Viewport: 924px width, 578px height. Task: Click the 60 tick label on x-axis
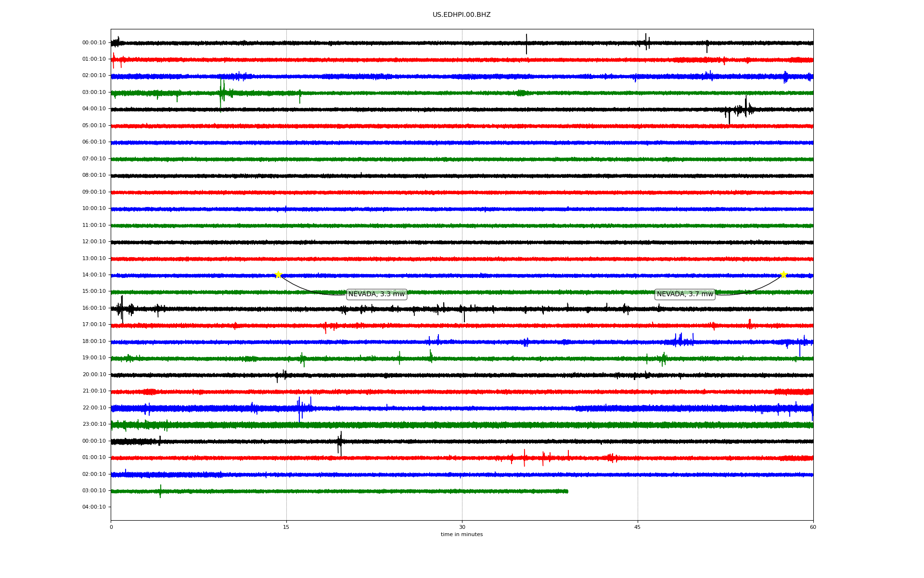pyautogui.click(x=813, y=527)
